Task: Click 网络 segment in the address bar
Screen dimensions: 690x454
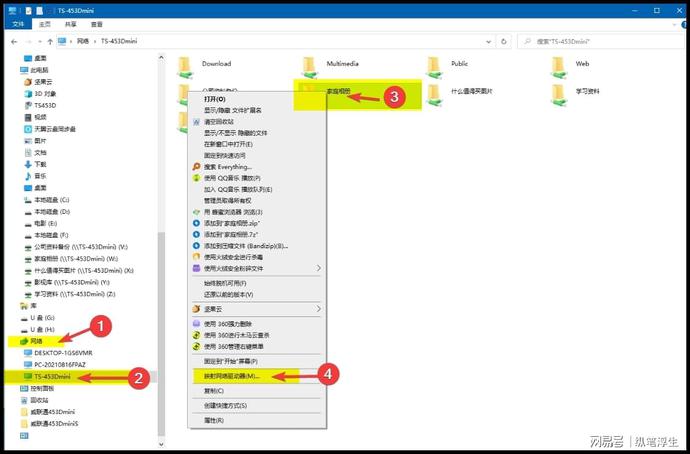Action: (x=83, y=41)
